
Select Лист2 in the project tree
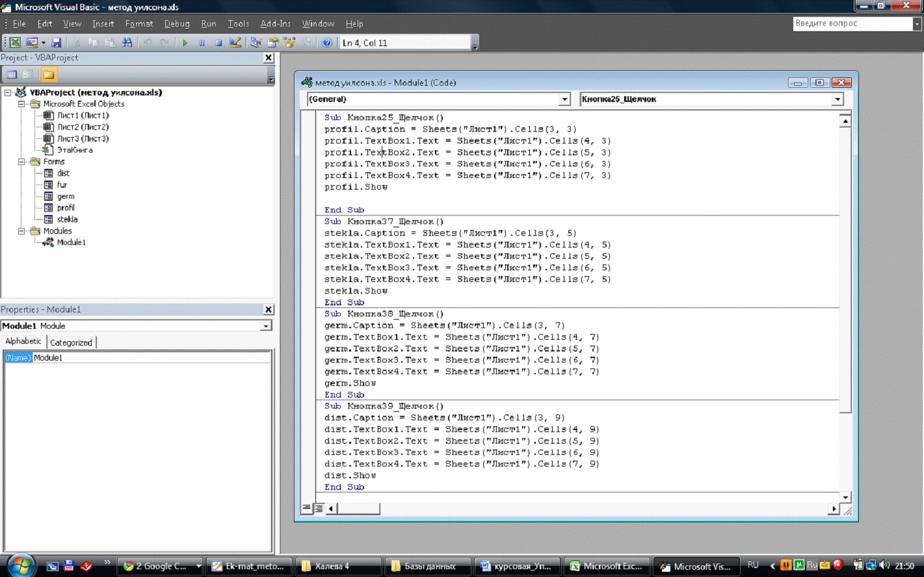click(x=83, y=127)
